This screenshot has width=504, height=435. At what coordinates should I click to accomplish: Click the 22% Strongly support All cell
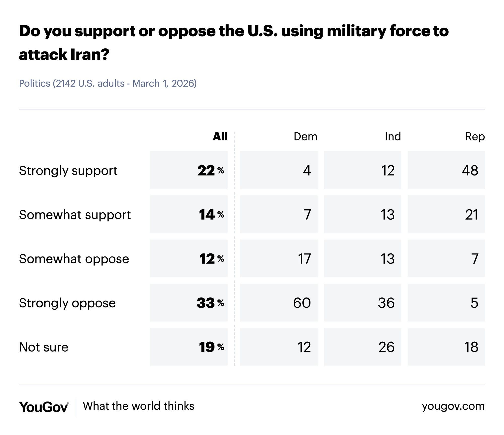click(x=189, y=170)
